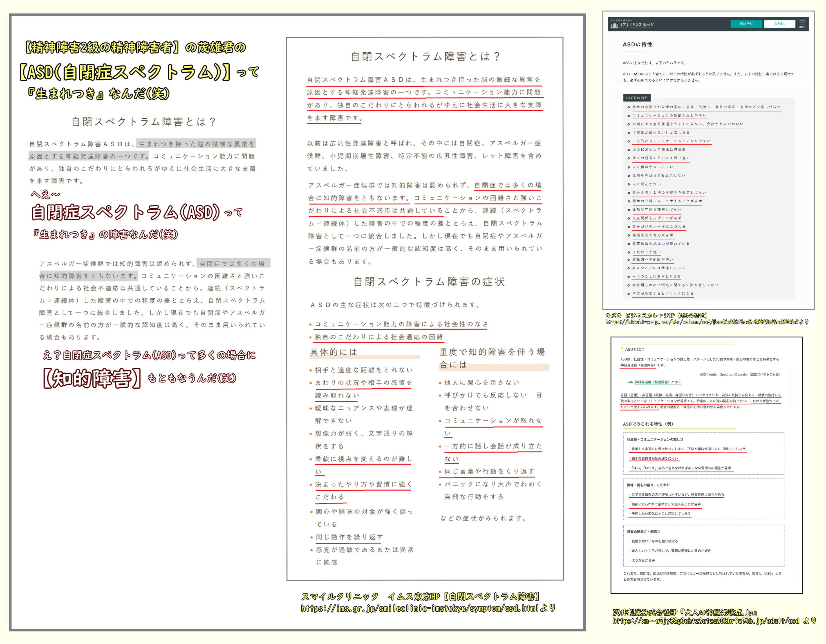Click the circle bullet before 人と目線が合いにくい

[629, 167]
